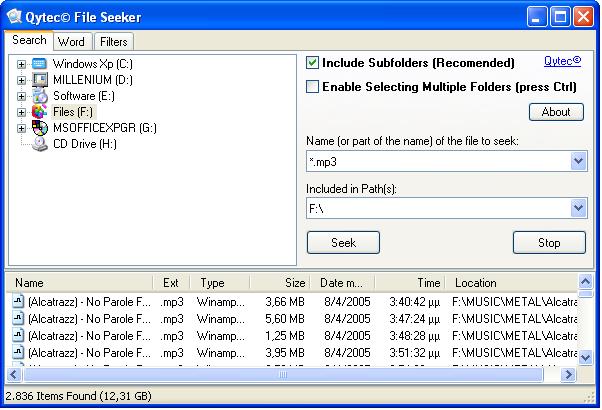Click the results scroll right arrow
The height and width of the screenshot is (410, 602).
(x=568, y=375)
